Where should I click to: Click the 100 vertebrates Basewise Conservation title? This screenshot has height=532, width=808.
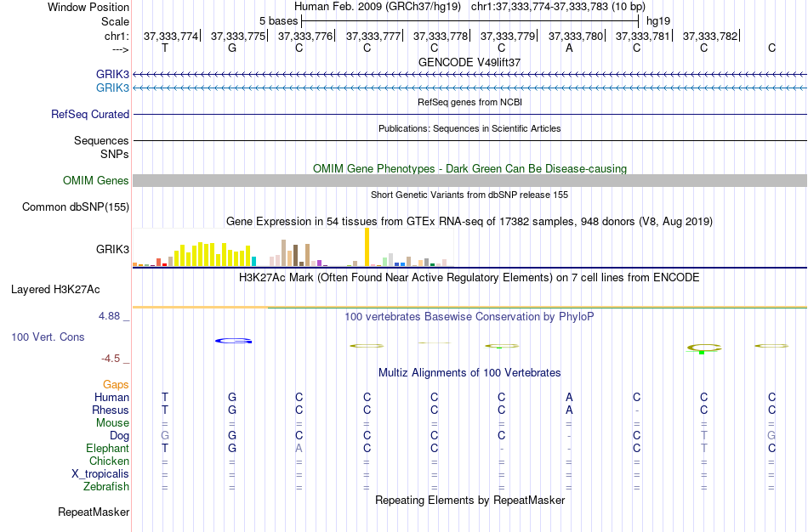(469, 316)
